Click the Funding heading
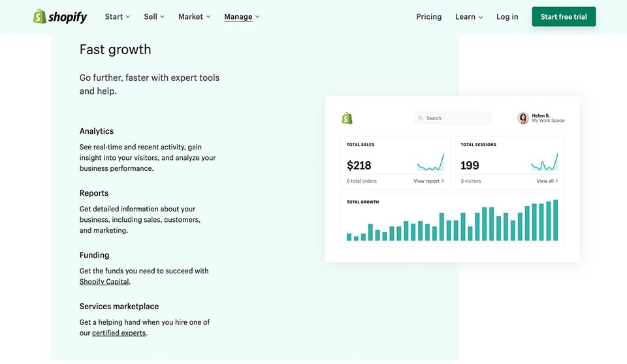The height and width of the screenshot is (364, 627). pyautogui.click(x=94, y=255)
